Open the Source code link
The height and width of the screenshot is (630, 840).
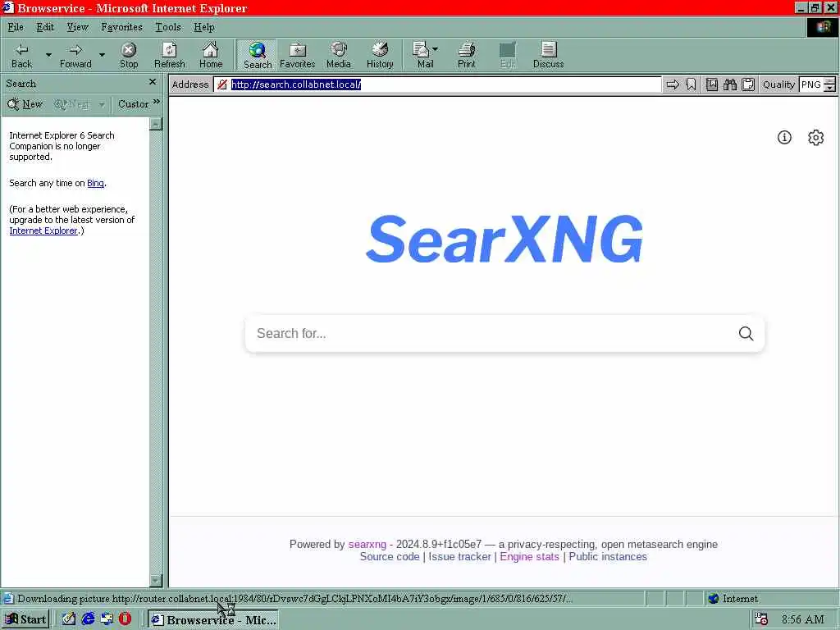point(390,557)
